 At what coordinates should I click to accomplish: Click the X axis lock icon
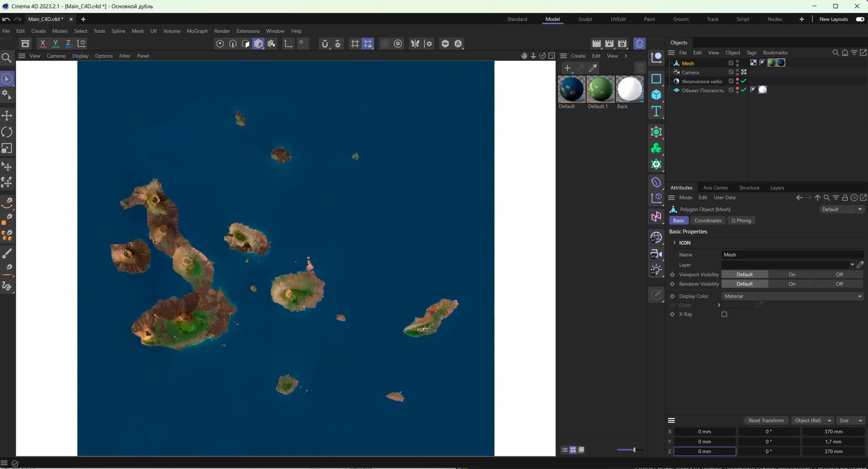point(42,43)
